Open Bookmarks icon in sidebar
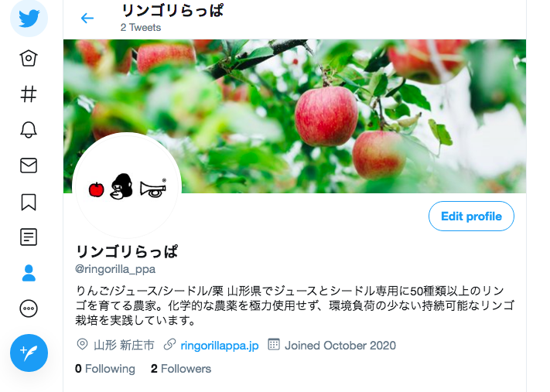 point(29,202)
